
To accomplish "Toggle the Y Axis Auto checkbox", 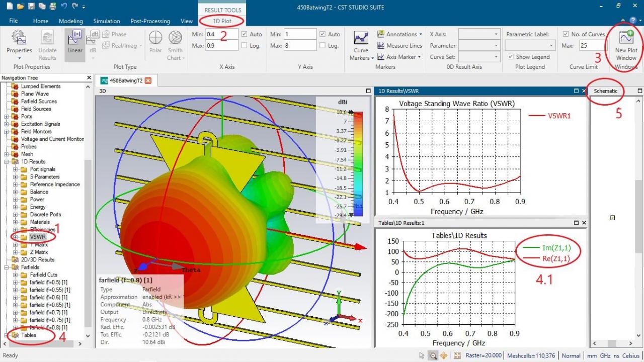I will point(323,34).
